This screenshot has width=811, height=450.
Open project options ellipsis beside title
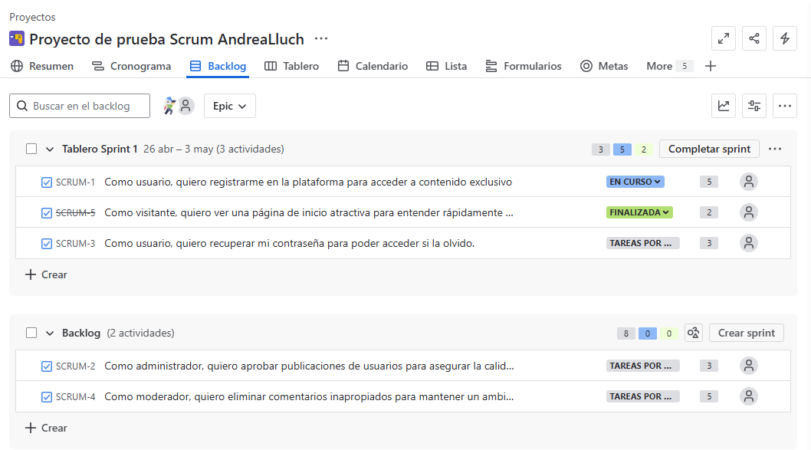click(x=321, y=39)
